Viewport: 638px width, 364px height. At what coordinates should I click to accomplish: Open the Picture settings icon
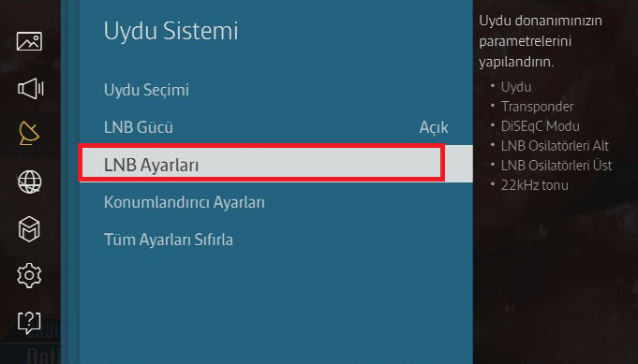click(x=29, y=41)
